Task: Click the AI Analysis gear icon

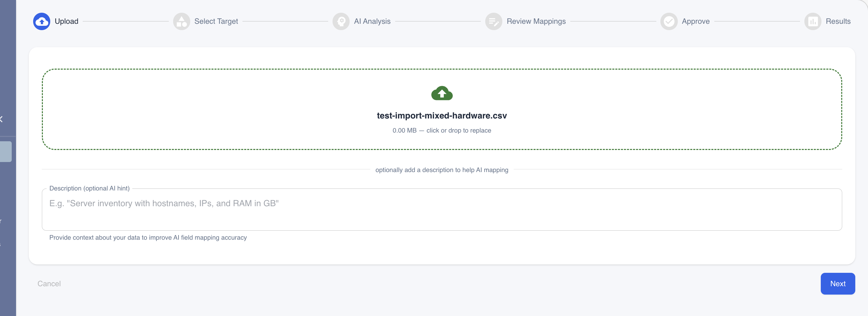Action: pyautogui.click(x=341, y=21)
